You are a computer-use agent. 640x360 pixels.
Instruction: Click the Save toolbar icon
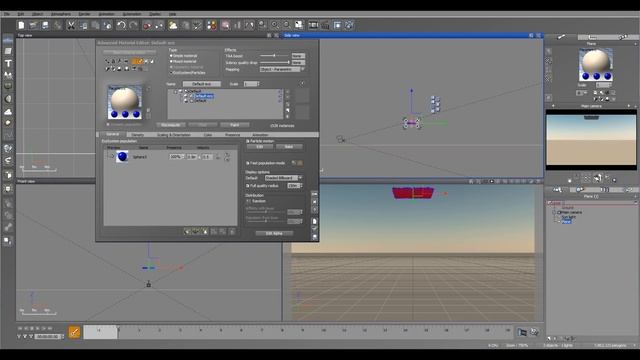pyautogui.click(x=45, y=25)
